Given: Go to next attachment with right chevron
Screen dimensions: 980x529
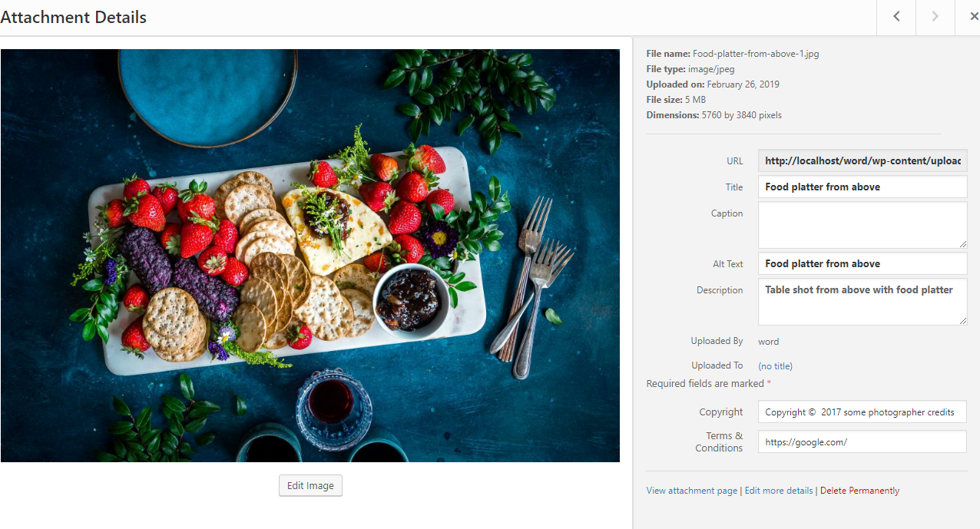Looking at the screenshot, I should (935, 17).
